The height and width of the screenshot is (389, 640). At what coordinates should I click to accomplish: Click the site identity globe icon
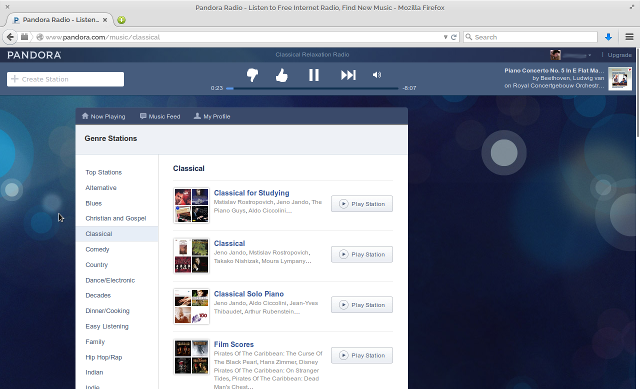40,37
